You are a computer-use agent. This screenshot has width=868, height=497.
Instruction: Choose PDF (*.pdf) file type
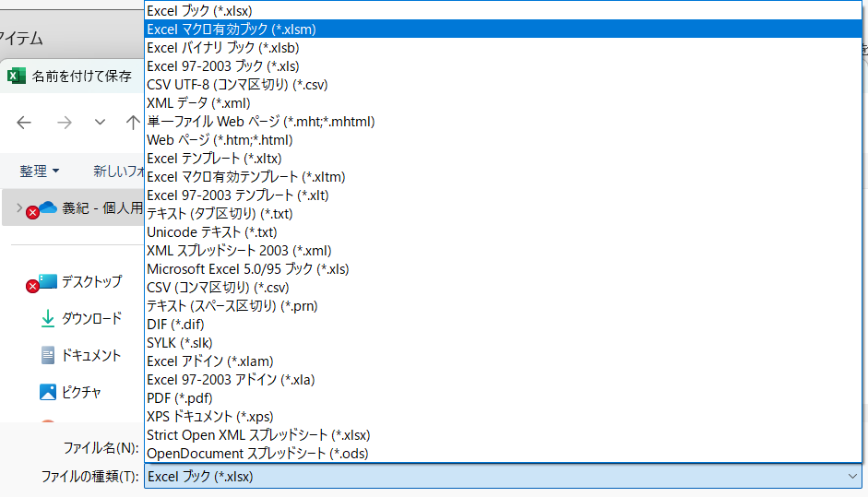(180, 397)
